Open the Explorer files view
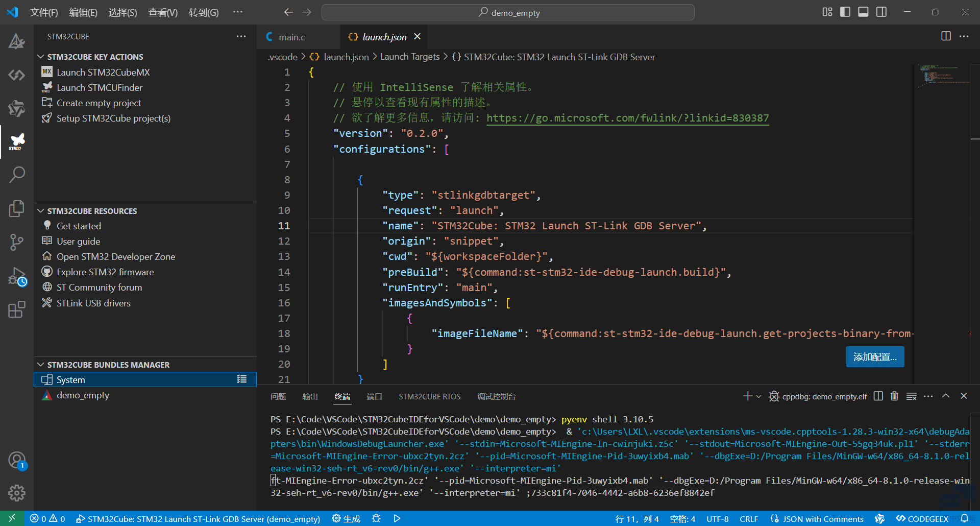 [16, 208]
